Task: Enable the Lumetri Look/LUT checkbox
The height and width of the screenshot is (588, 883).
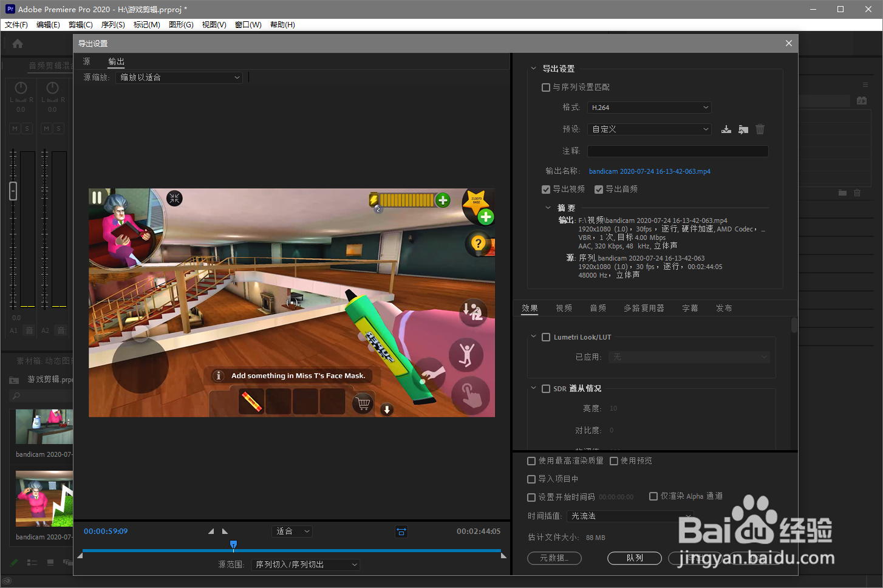Action: [x=546, y=337]
